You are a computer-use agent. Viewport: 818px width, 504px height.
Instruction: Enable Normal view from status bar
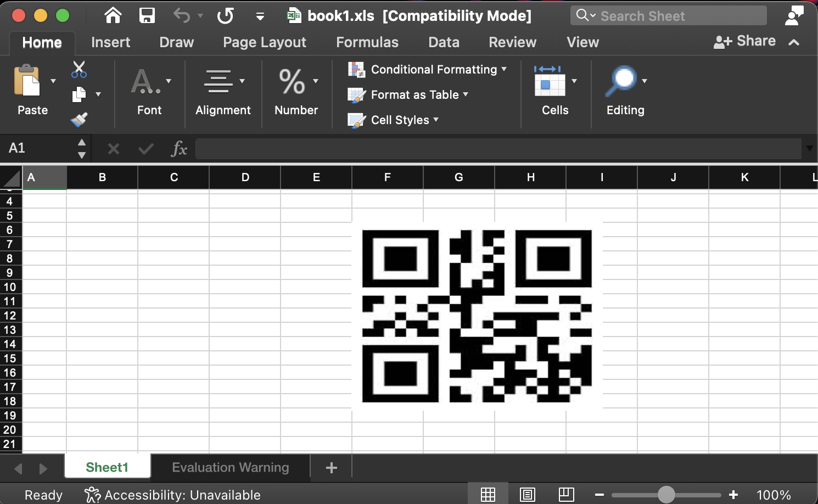tap(488, 494)
